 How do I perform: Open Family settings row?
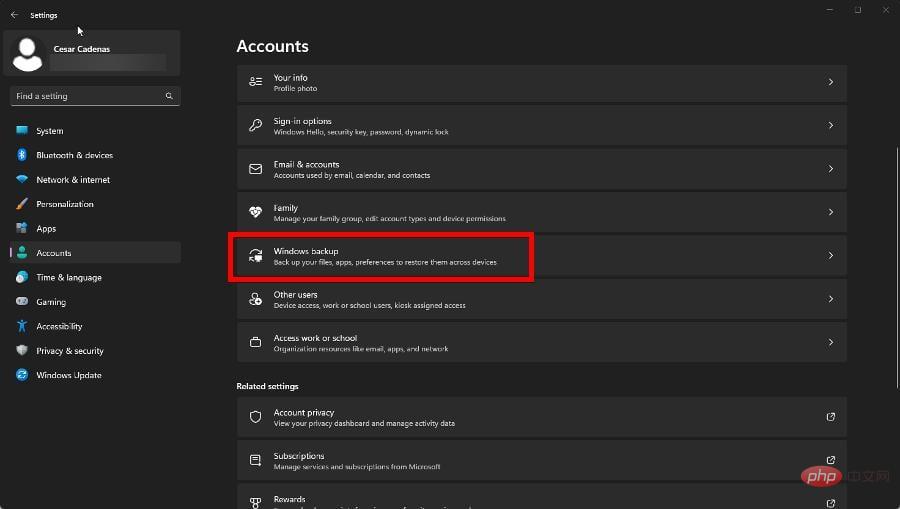[541, 213]
